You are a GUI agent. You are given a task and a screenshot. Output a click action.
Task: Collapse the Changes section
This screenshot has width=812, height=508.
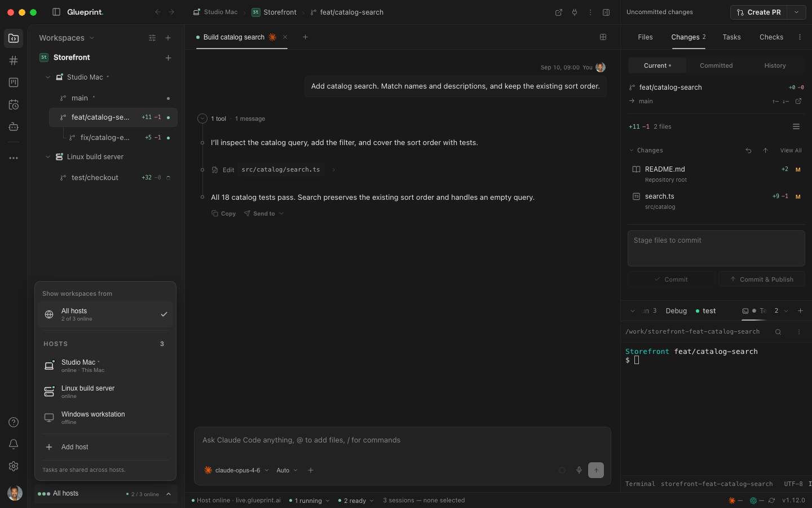tap(632, 151)
